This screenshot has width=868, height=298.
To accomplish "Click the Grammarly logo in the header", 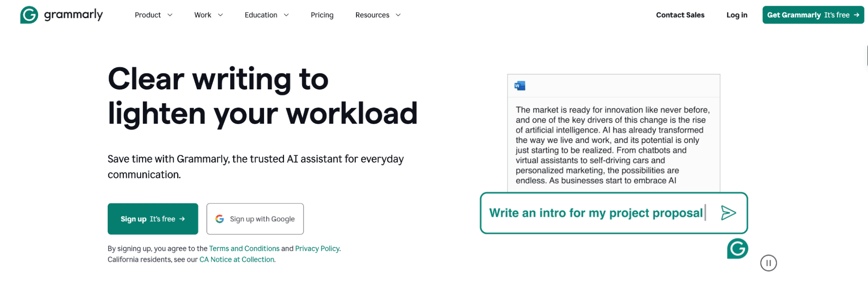I will coord(61,15).
